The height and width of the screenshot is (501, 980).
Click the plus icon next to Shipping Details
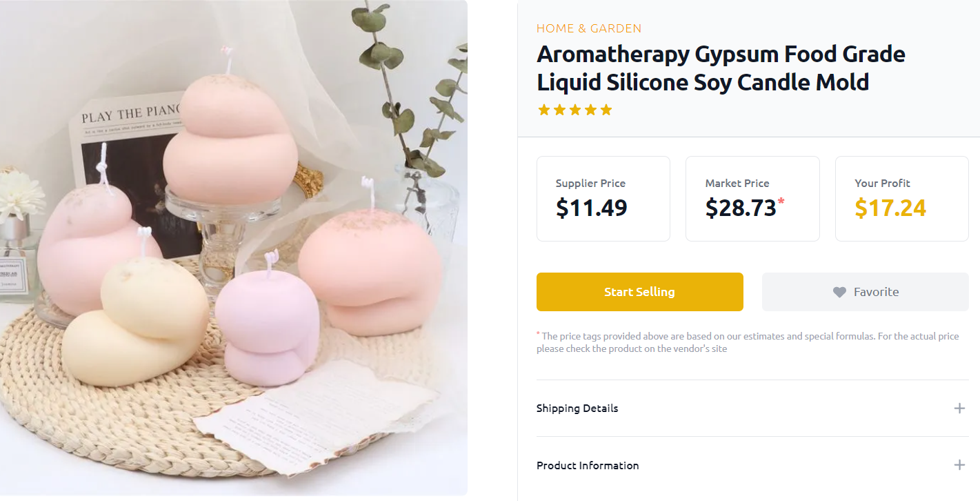[959, 408]
